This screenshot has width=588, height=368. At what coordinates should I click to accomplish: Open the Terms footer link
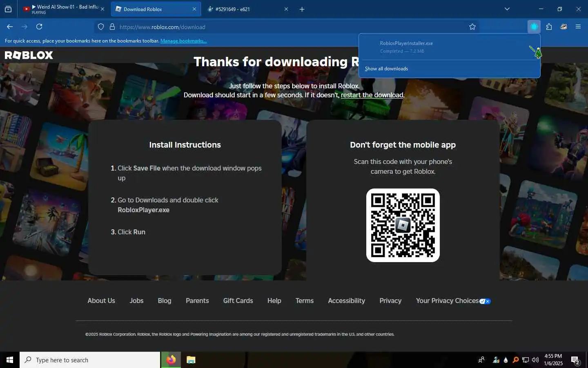[x=305, y=301]
